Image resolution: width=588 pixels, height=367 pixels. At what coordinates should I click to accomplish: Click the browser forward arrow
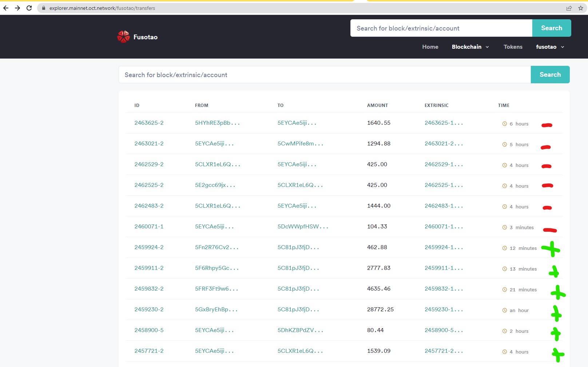pos(17,8)
